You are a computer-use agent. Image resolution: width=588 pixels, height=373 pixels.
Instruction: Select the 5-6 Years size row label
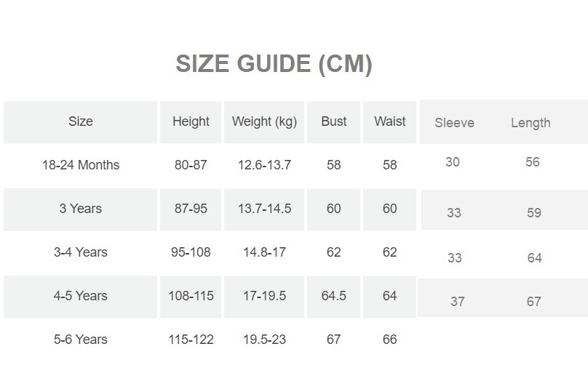[x=81, y=340]
